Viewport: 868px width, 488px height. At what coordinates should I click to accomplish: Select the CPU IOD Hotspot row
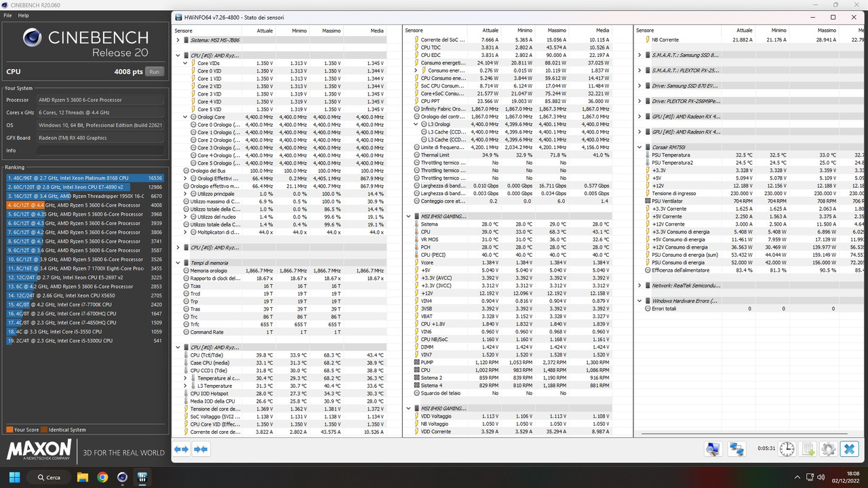coord(280,393)
